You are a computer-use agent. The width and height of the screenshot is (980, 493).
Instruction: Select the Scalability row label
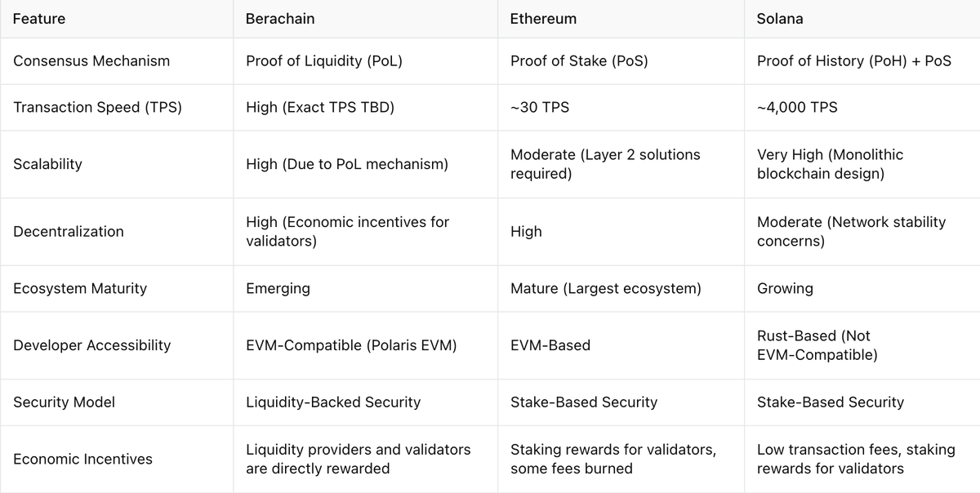point(47,164)
